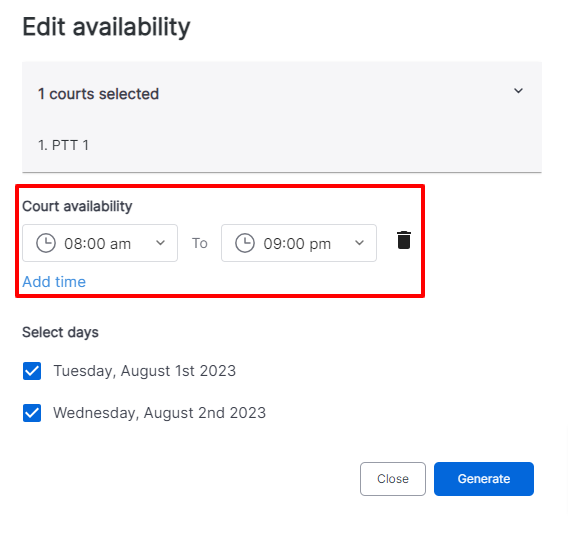Open the 08:00 am start time dropdown
Viewport: 568px width, 533px height.
pos(100,243)
